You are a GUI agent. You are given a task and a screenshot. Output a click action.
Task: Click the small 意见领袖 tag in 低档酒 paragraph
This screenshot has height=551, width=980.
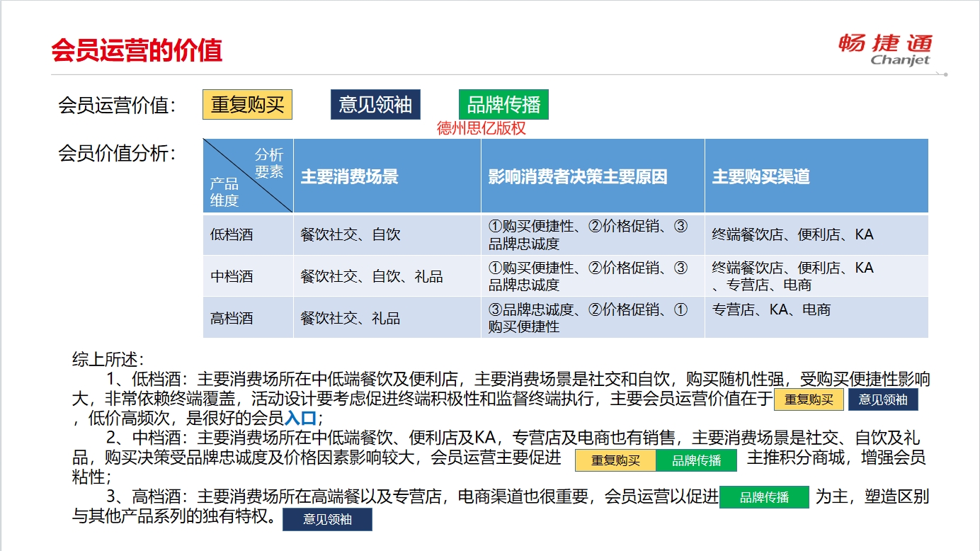coord(883,399)
